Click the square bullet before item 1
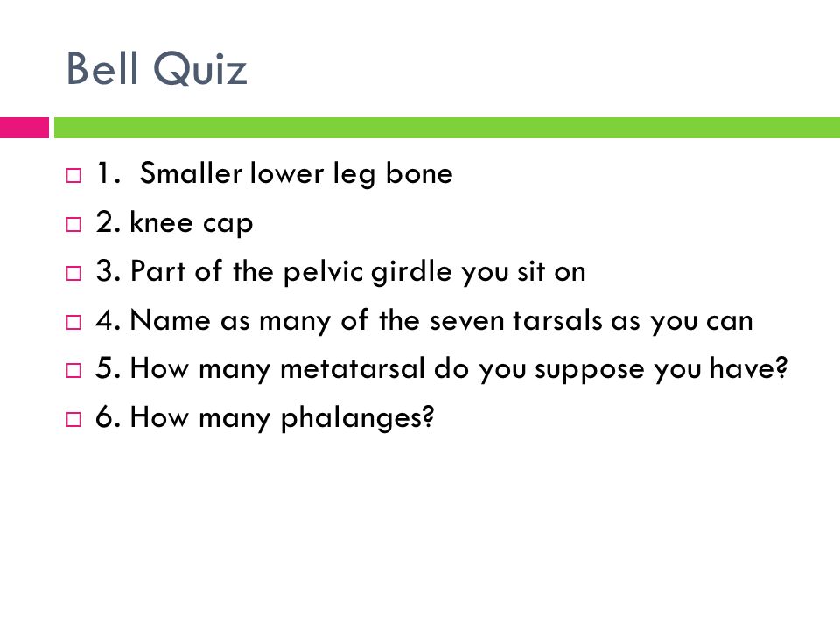This screenshot has height=630, width=840. click(73, 175)
